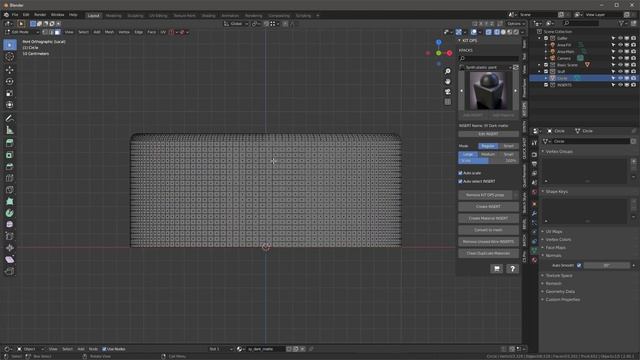Screen dimensions: 640x360
Task: Open the KPACK selection dropdown
Action: (485, 67)
